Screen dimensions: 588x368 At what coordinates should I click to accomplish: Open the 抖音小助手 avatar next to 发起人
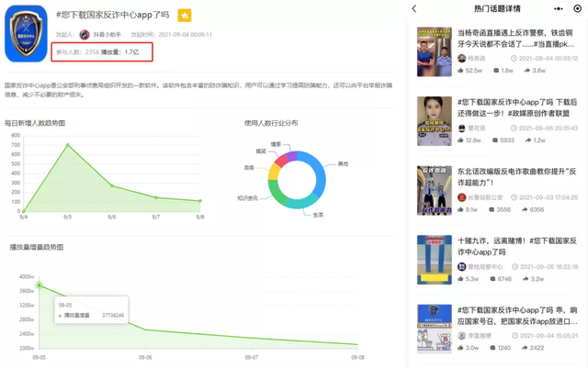(85, 35)
